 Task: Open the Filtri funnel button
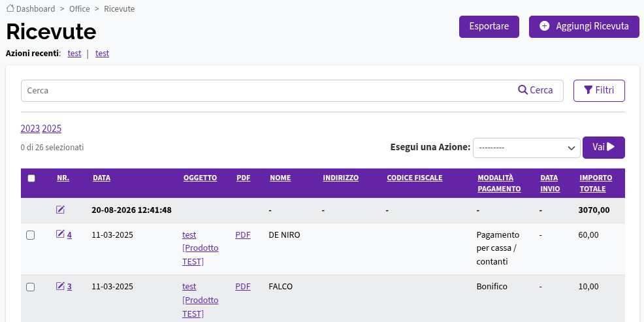pyautogui.click(x=599, y=90)
